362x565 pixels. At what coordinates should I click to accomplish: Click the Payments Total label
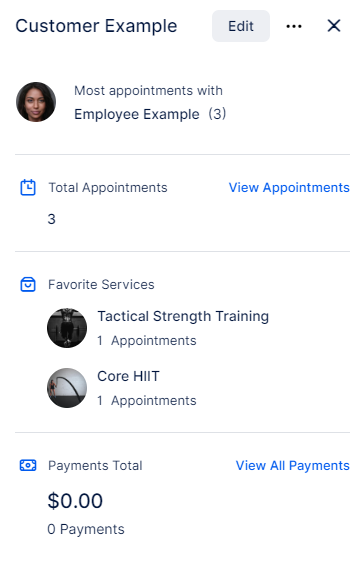(95, 466)
